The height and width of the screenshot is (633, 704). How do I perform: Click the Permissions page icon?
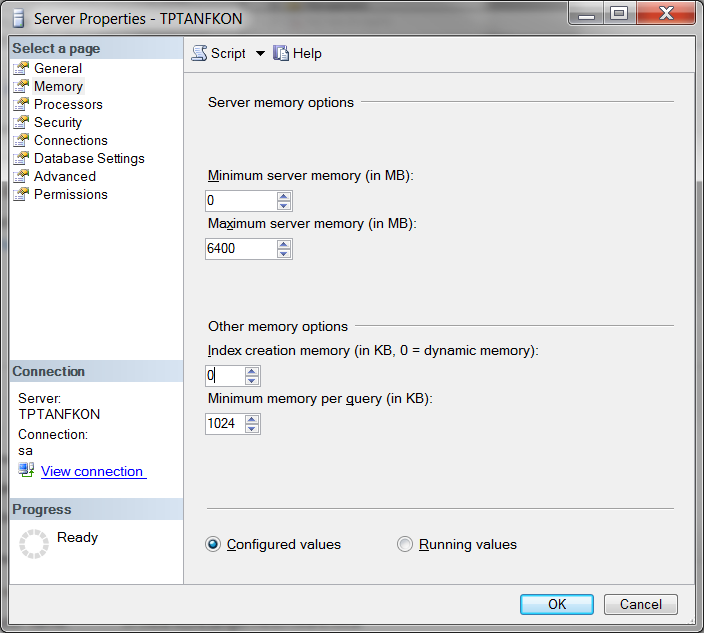pyautogui.click(x=21, y=194)
